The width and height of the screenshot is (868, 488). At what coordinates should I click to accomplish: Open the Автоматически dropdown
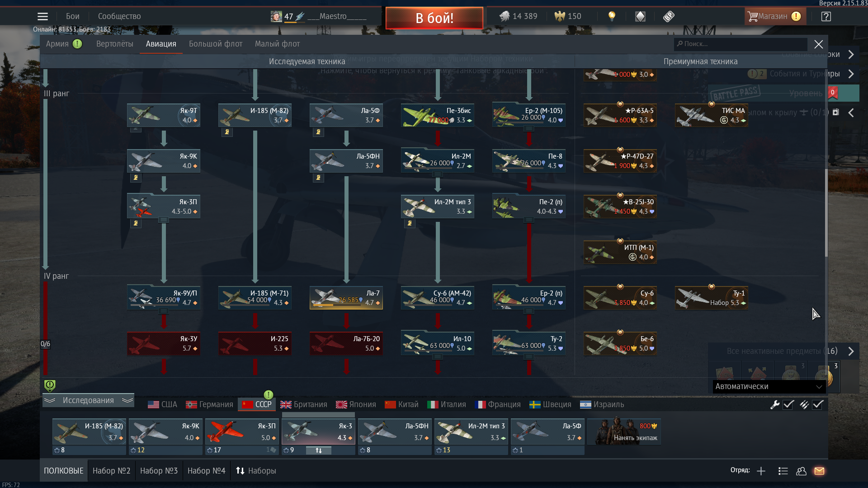pos(769,386)
